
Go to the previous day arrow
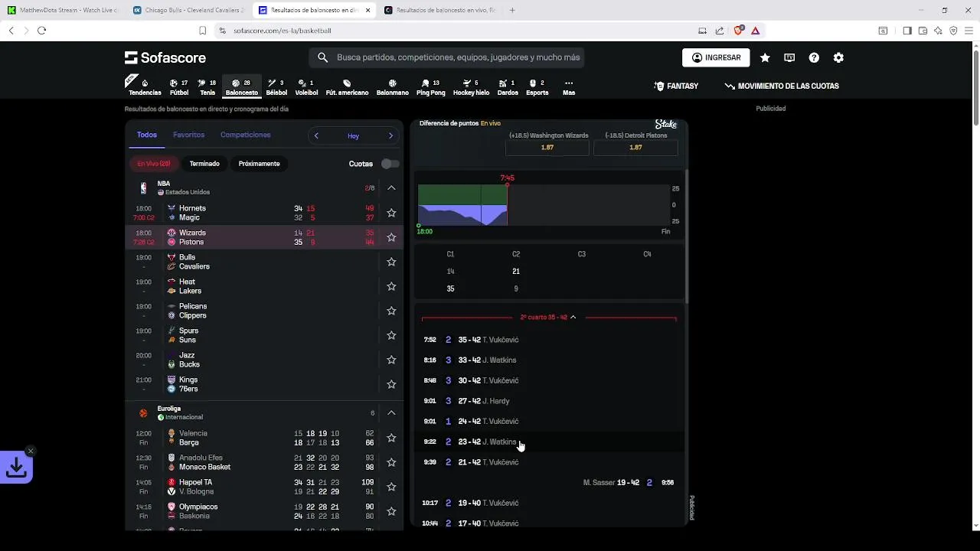[316, 135]
